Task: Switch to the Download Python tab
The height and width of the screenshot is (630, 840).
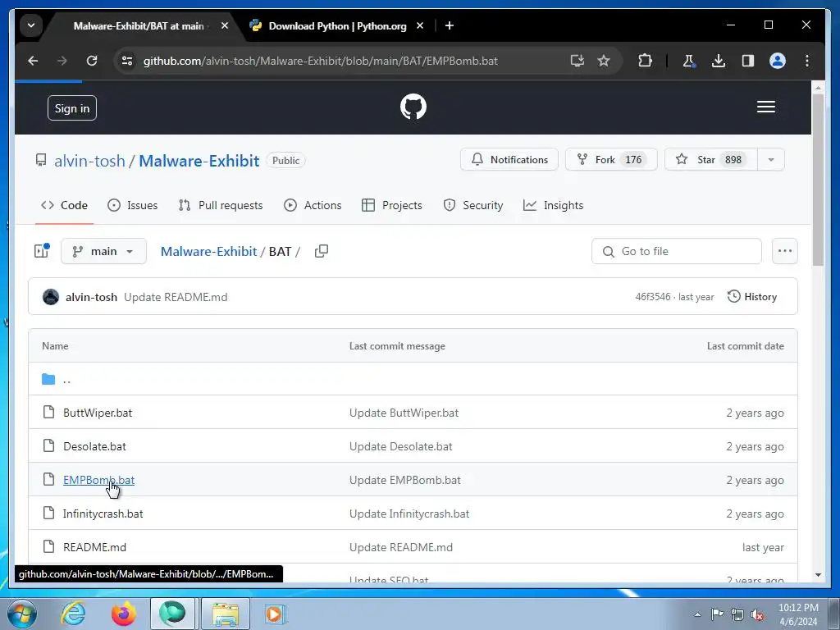Action: pyautogui.click(x=337, y=25)
